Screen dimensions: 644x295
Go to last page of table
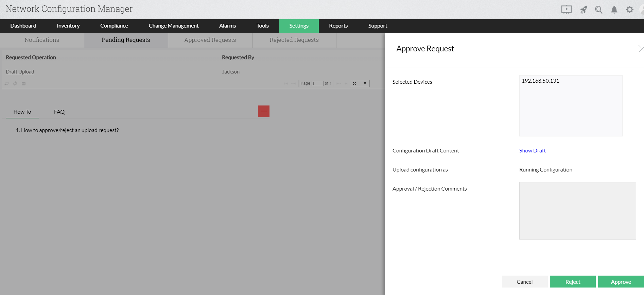346,83
